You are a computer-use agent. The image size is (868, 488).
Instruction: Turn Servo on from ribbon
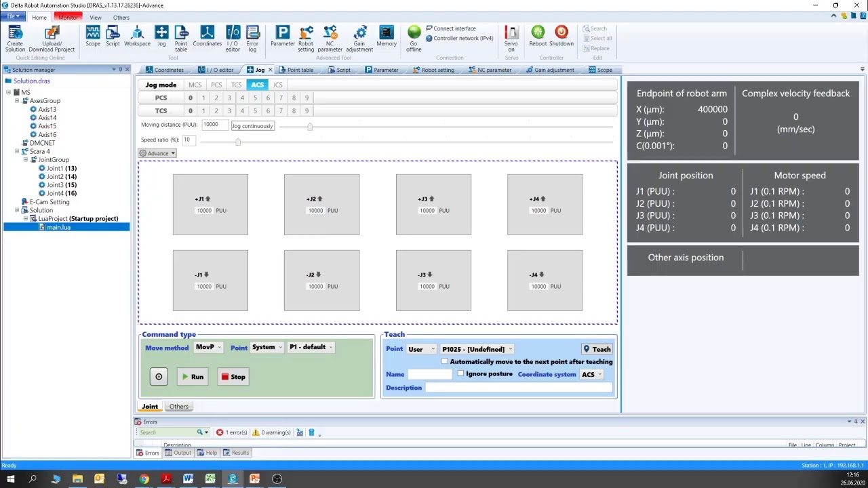click(x=511, y=39)
